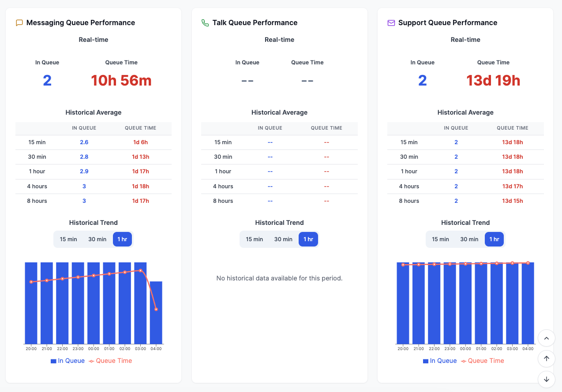Click Support real-time In Queue value 2

(x=423, y=81)
